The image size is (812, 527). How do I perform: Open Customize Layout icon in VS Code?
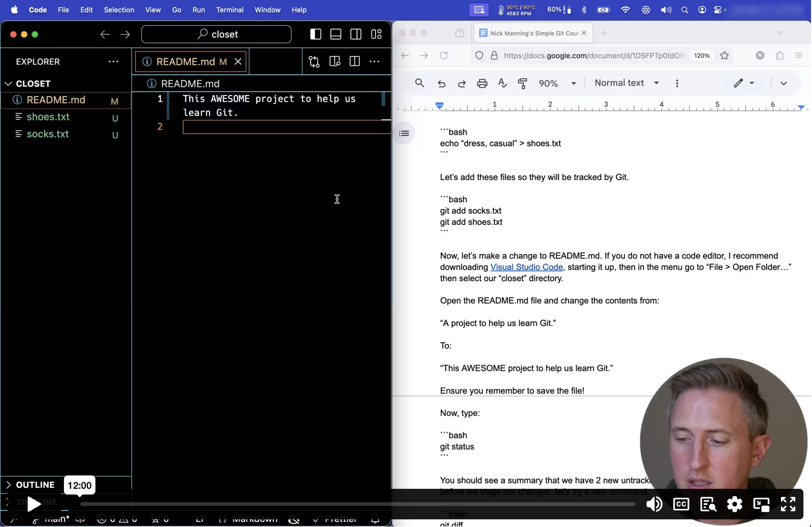tap(376, 34)
